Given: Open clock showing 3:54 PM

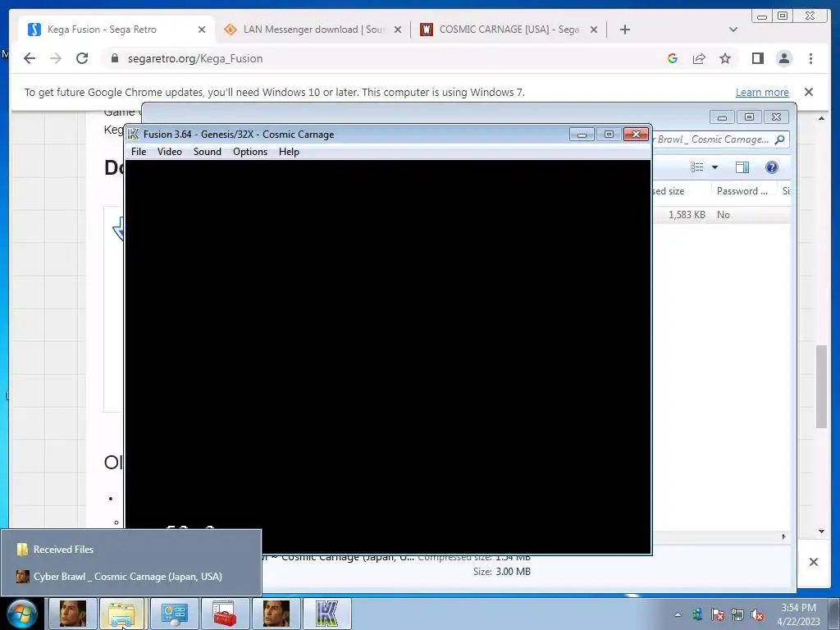Looking at the screenshot, I should click(798, 614).
